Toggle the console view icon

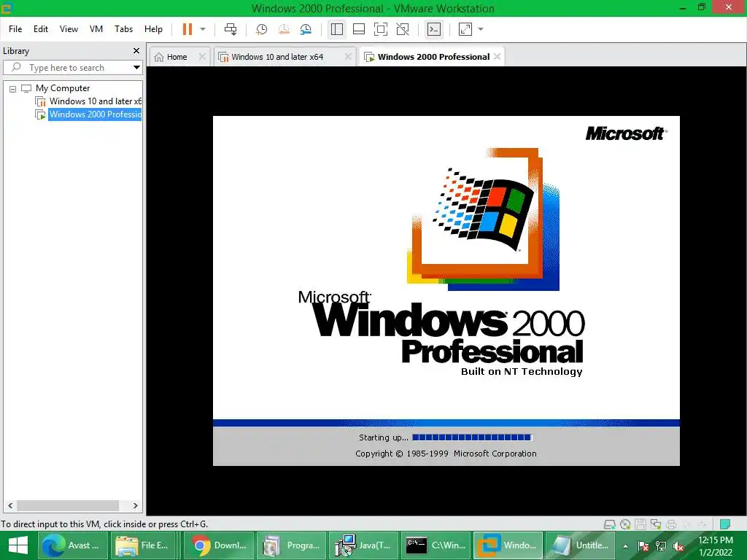434,29
